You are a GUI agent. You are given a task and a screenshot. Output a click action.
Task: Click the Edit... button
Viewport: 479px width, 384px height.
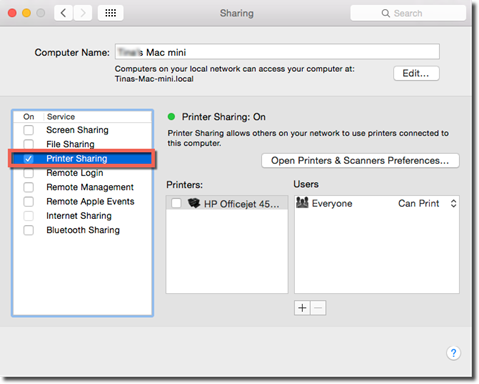[x=416, y=73]
